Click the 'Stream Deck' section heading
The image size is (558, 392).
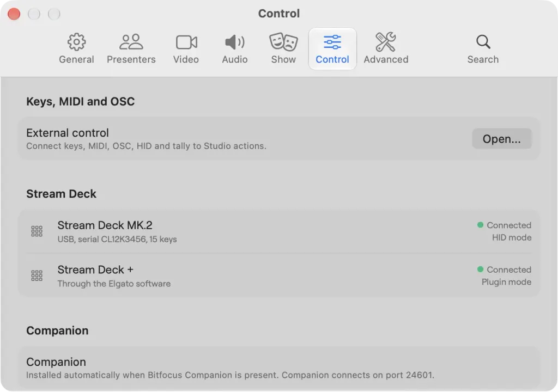61,194
